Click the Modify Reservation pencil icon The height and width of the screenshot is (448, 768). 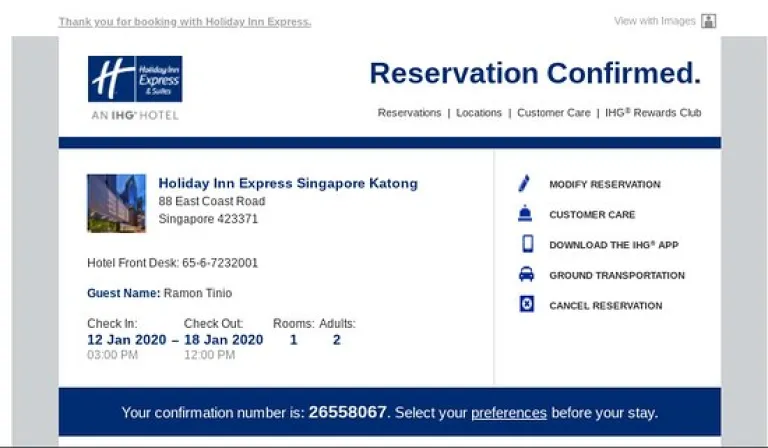[524, 183]
